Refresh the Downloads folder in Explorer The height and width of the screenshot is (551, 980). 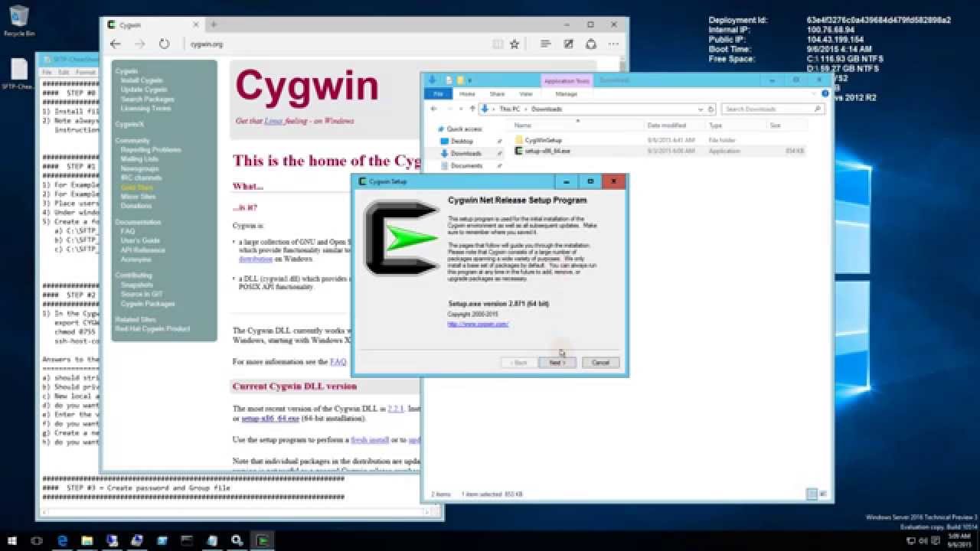(710, 109)
